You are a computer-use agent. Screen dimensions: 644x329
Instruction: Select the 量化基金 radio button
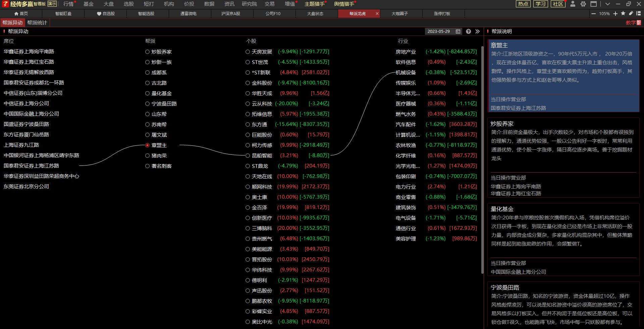(x=147, y=93)
